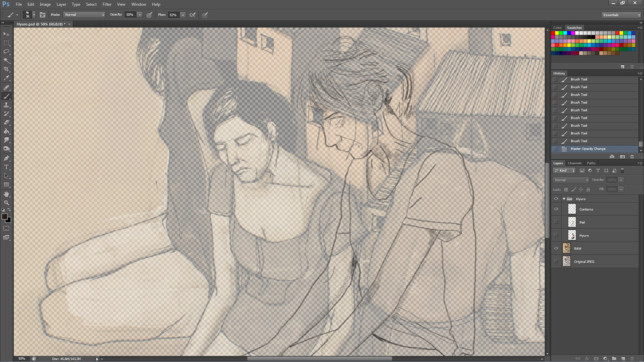Enable airbrush-style build-up icon
Image resolution: width=644 pixels, height=362 pixels.
193,15
